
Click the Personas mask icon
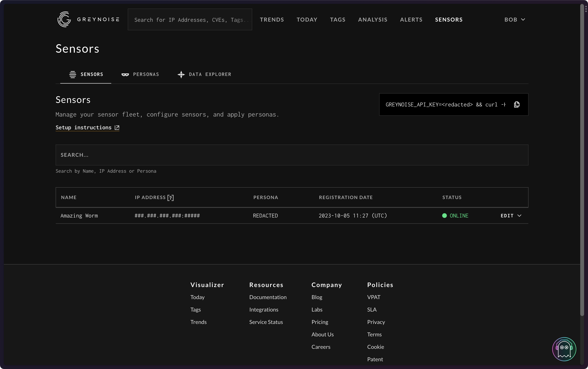[x=125, y=75]
